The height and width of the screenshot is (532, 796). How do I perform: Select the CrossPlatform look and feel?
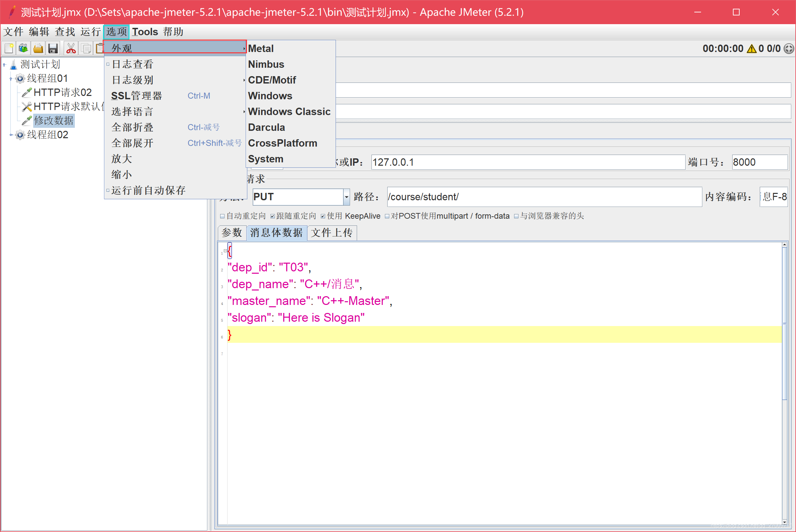click(x=291, y=143)
